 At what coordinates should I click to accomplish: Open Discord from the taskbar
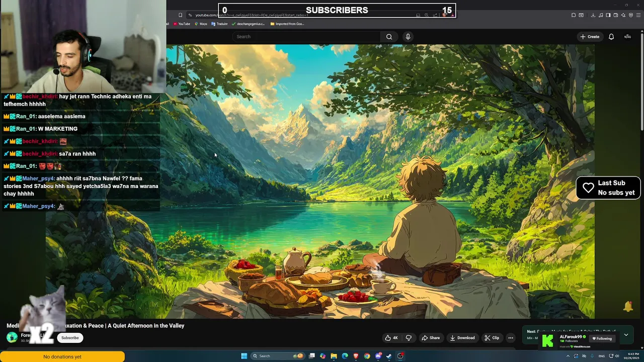tap(378, 356)
